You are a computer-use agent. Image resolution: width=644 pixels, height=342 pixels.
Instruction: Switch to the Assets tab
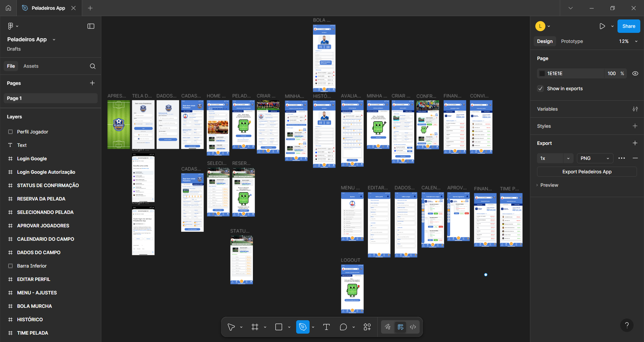pyautogui.click(x=31, y=66)
